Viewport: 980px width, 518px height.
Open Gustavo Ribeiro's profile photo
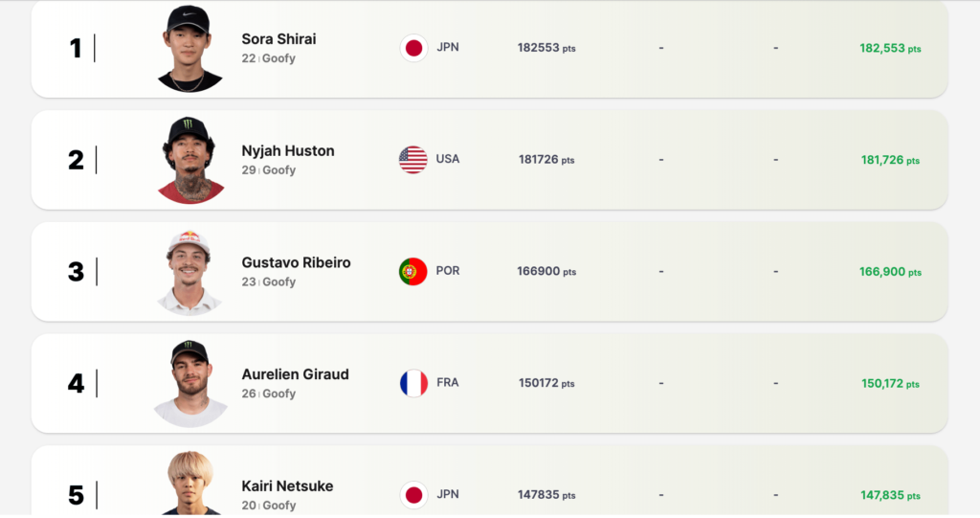[189, 273]
